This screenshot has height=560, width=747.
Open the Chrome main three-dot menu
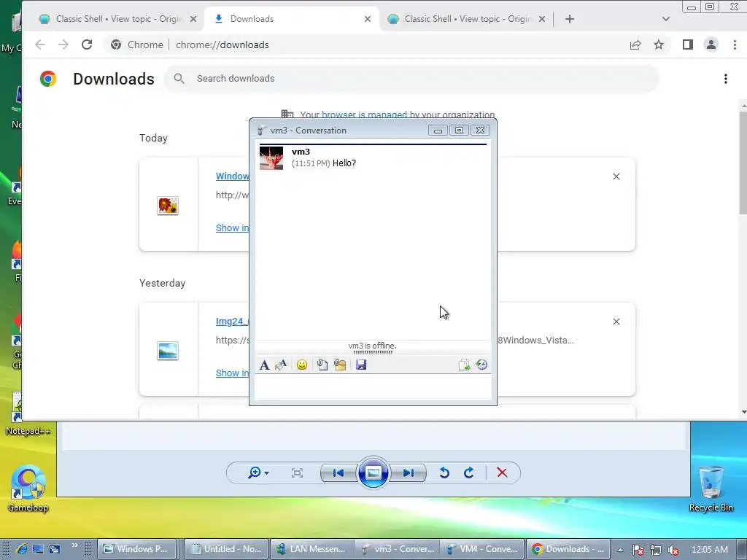(735, 44)
